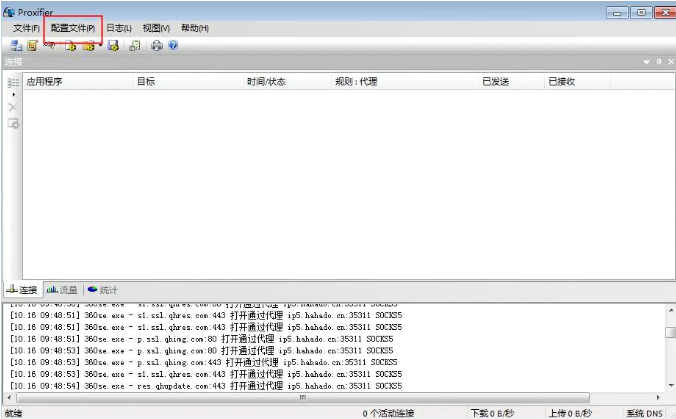Click the log horizontal scroll right arrow
This screenshot has width=676, height=419.
tap(658, 397)
